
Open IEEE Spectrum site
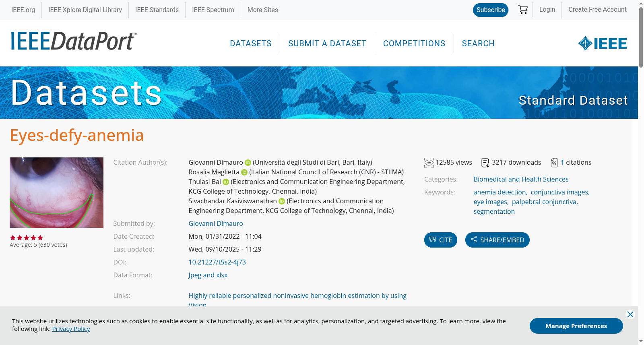pos(213,10)
